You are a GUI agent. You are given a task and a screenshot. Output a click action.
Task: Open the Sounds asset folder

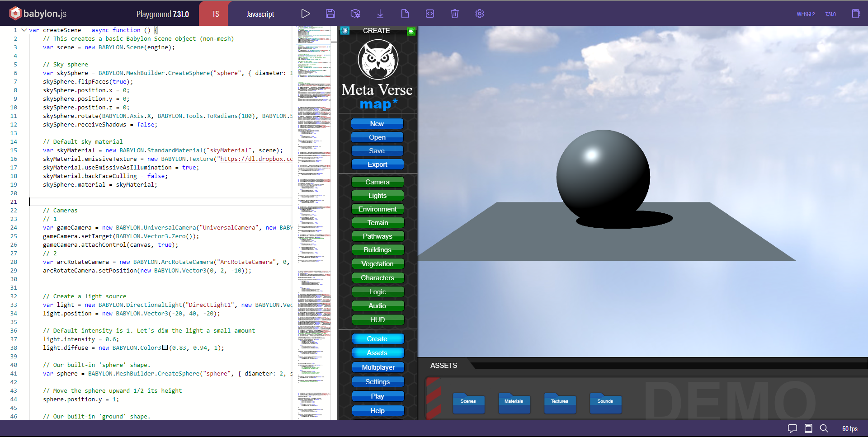[605, 403]
